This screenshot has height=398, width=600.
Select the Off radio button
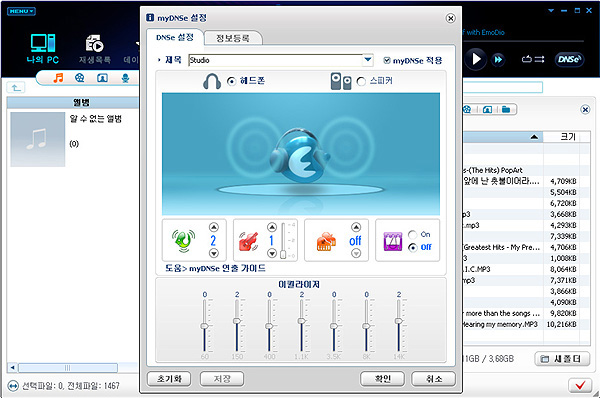[412, 248]
